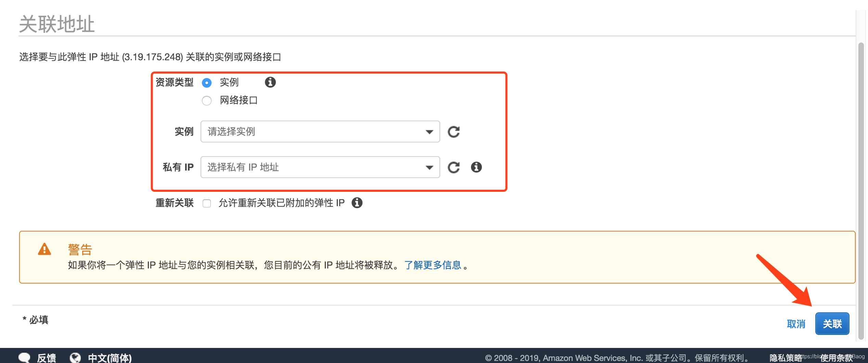Click the 反馈 feedback button

coord(47,358)
